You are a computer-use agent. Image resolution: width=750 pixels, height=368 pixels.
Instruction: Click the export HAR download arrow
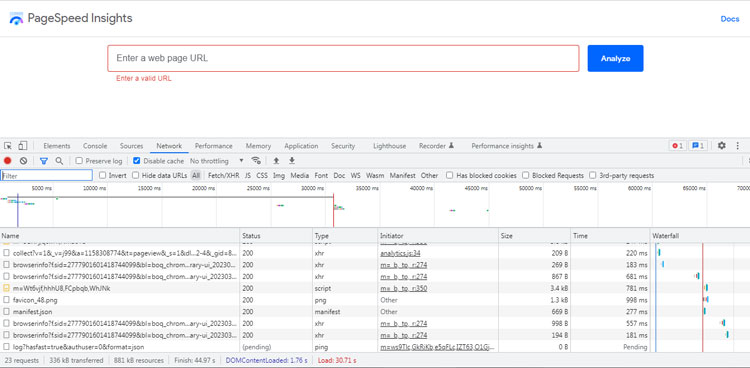click(x=292, y=161)
